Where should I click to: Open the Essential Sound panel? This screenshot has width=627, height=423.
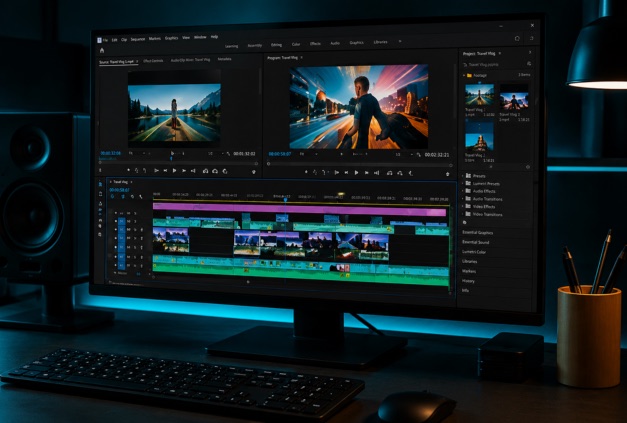[x=475, y=242]
